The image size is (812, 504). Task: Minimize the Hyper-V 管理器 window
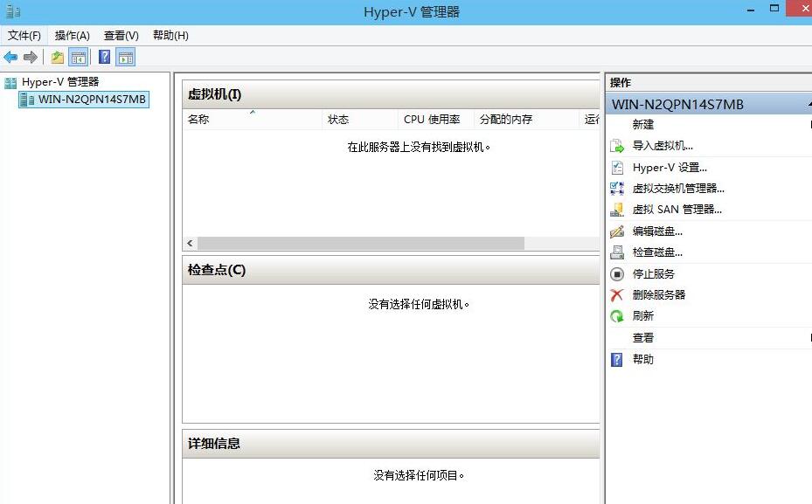[x=750, y=10]
